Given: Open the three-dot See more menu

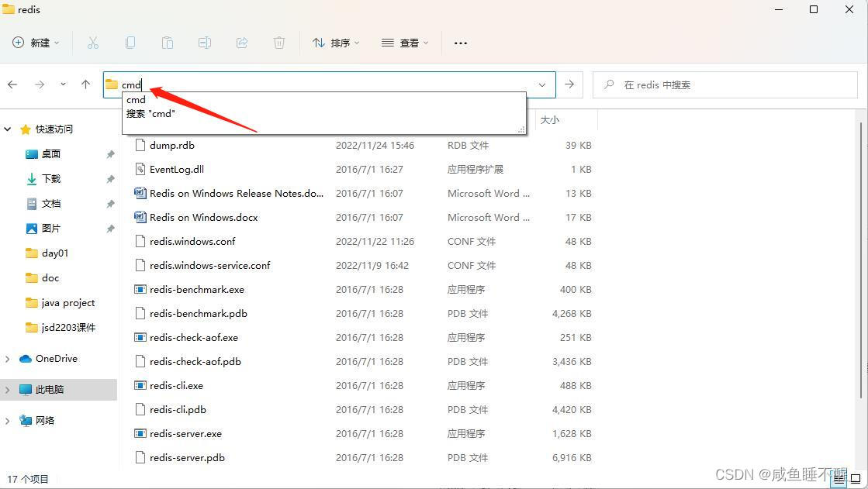Looking at the screenshot, I should point(461,43).
